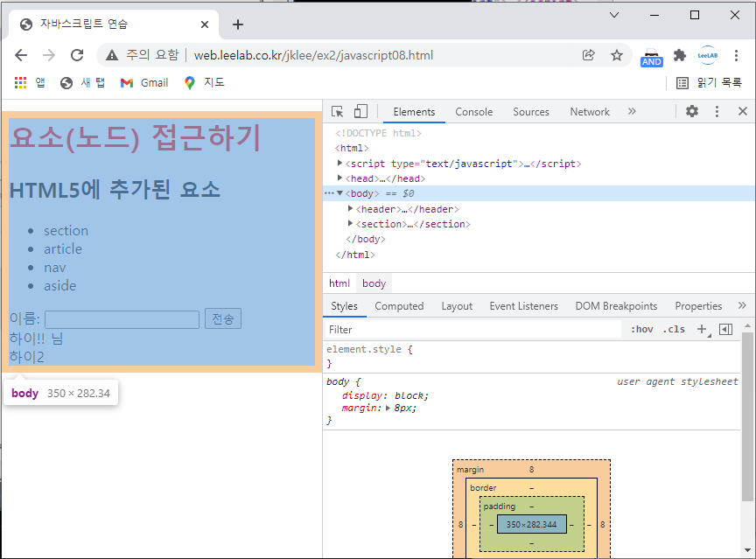Viewport: 756px width, 559px height.
Task: Click the back navigation arrow
Action: (x=21, y=55)
